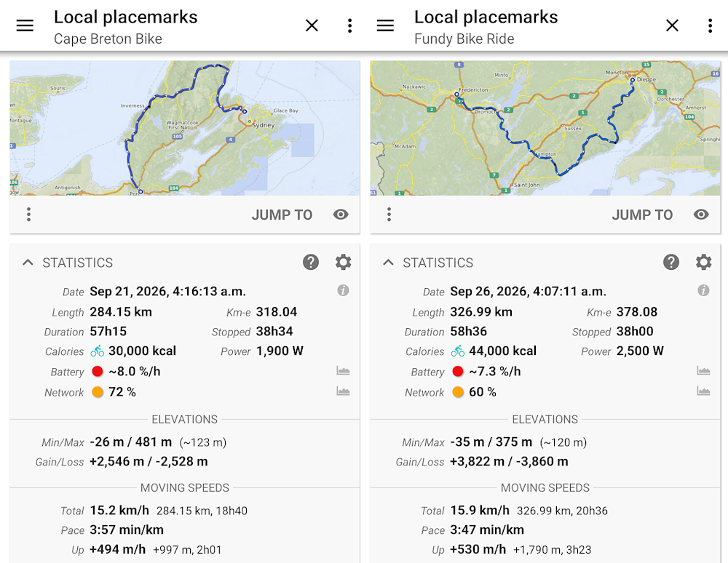
Task: Close the Cape Breton Bike placemarks panel
Action: tap(312, 25)
